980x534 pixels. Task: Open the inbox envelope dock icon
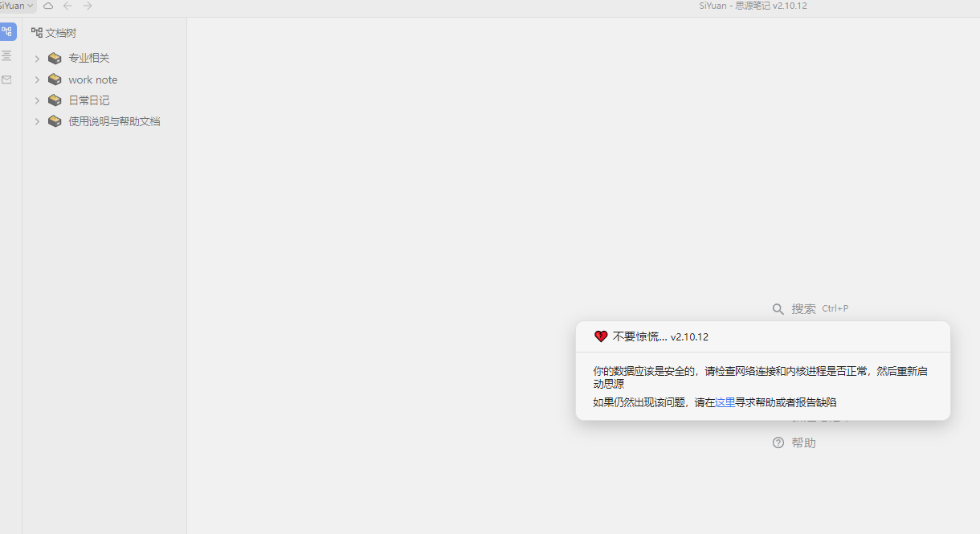click(7, 79)
